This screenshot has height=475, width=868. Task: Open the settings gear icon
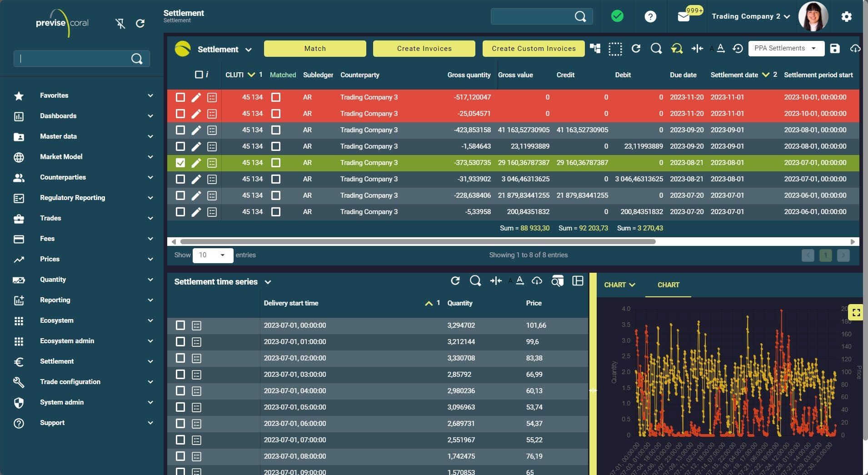pos(846,17)
